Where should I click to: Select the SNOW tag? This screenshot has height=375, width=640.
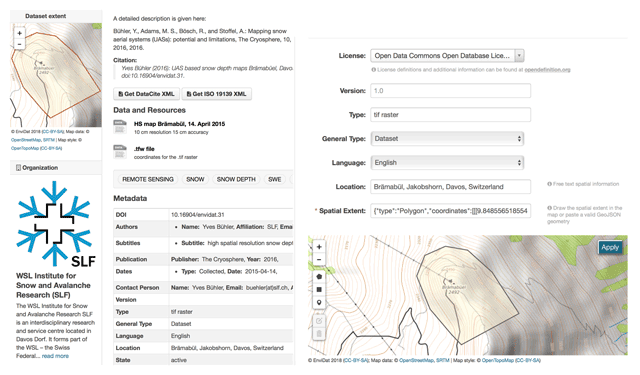195,180
